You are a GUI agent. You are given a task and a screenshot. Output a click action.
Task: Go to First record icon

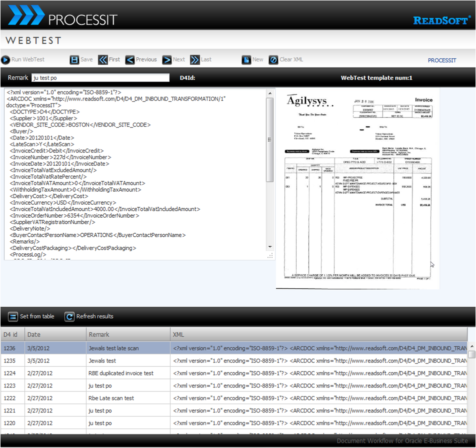click(103, 60)
